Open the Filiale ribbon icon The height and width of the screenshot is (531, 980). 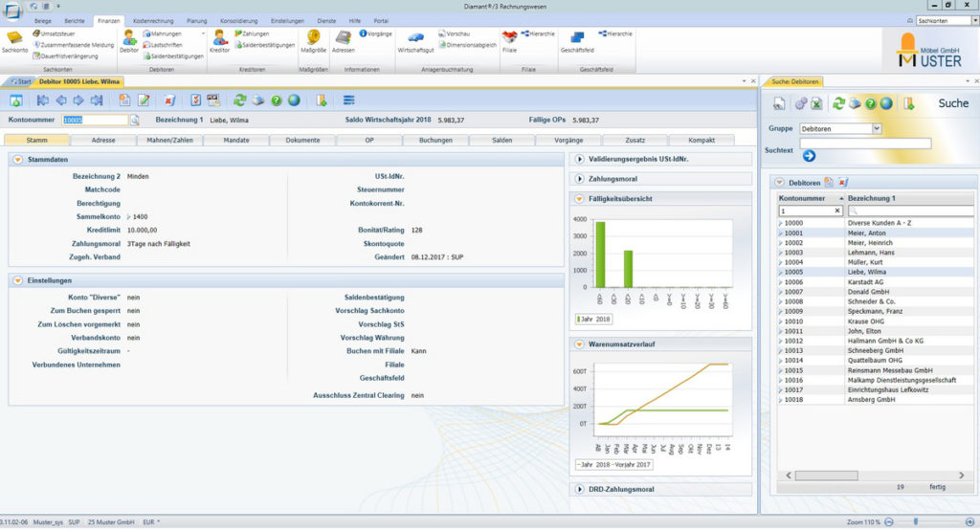(509, 41)
